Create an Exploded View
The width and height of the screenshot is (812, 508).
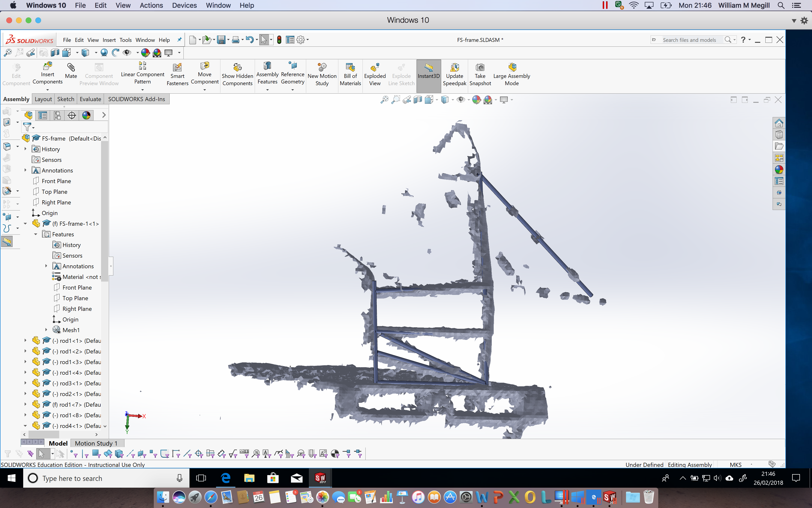375,75
